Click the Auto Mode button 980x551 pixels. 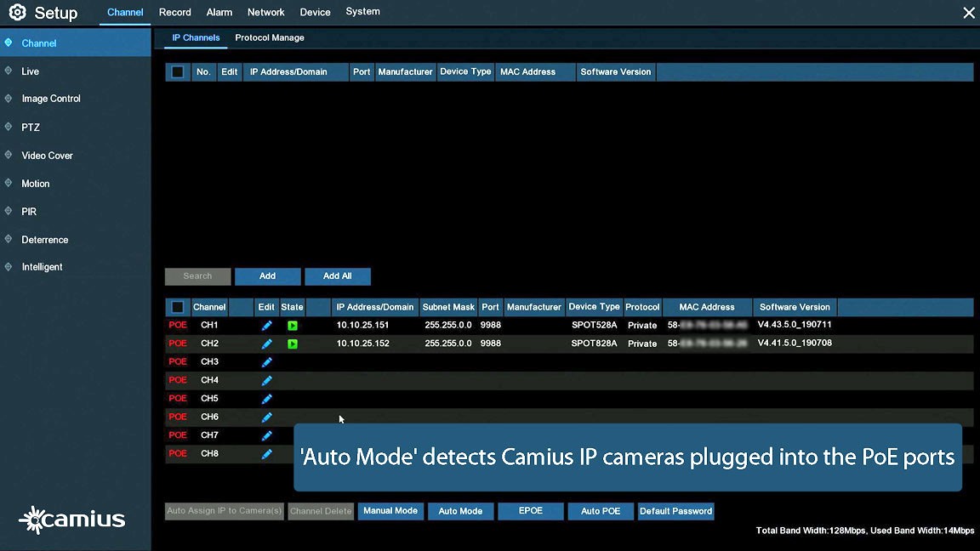[460, 511]
